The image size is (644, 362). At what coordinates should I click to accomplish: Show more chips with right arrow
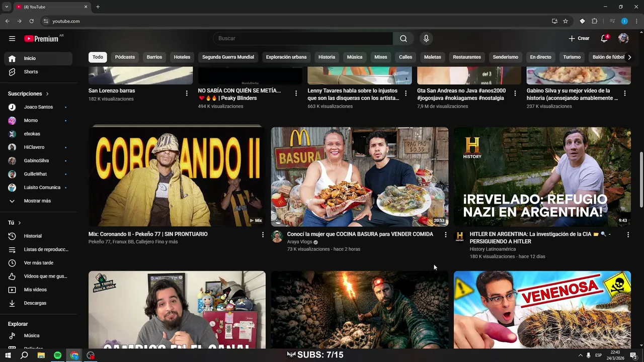pos(629,57)
